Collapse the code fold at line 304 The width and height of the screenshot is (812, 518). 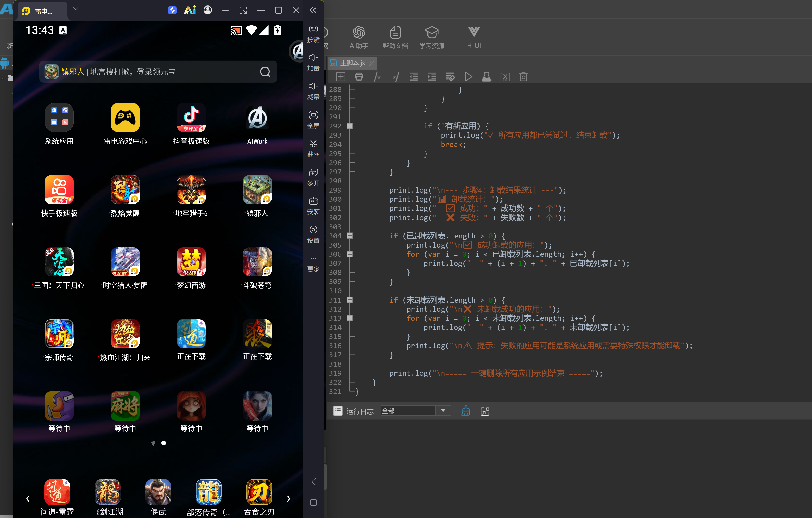pyautogui.click(x=350, y=236)
